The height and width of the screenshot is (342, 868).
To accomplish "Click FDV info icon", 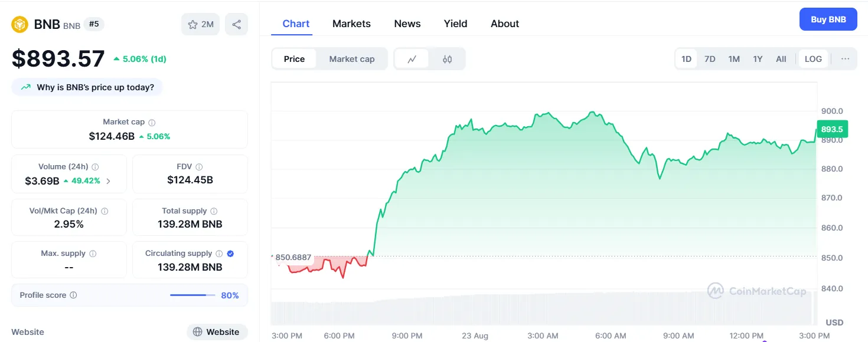I will (199, 167).
